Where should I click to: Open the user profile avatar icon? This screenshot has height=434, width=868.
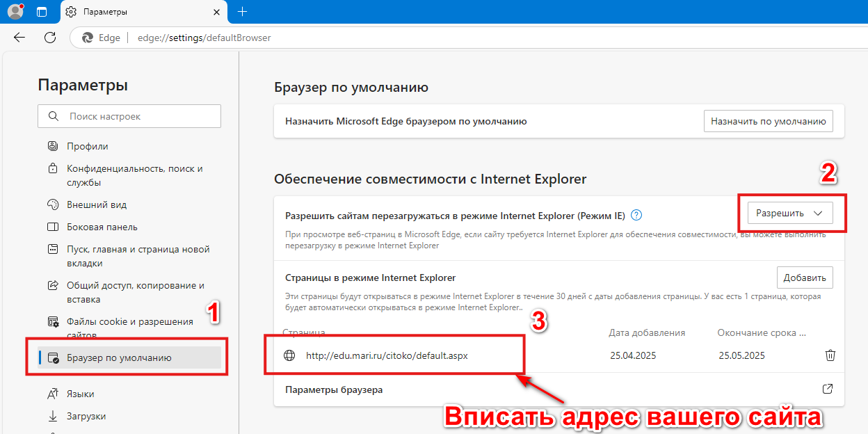coord(15,12)
